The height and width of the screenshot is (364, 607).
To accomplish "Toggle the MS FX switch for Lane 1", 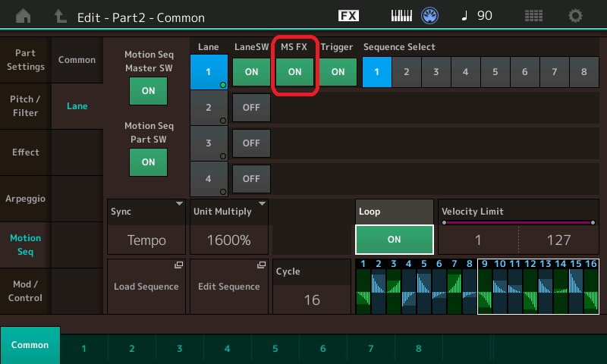I will click(x=294, y=72).
